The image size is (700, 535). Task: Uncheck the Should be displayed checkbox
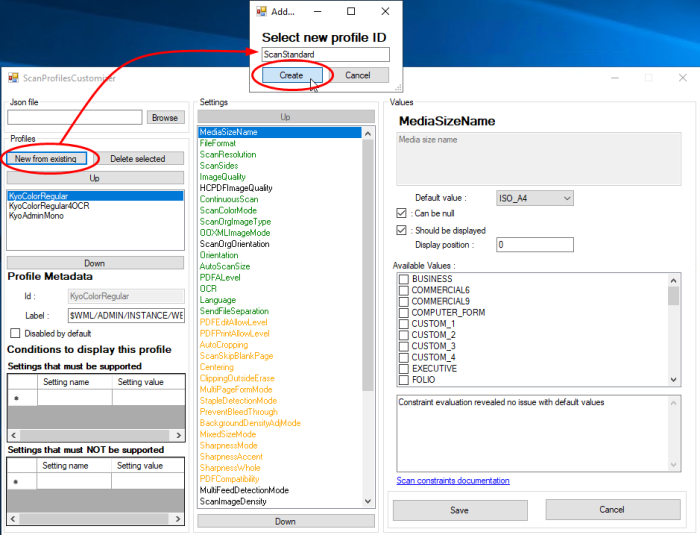click(x=402, y=229)
